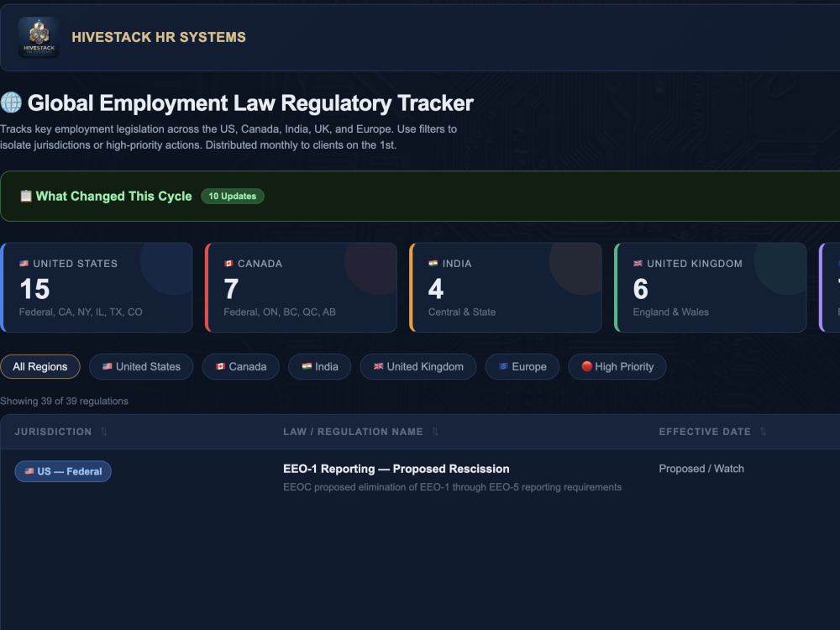Click the Proposed / Watch effective date

point(701,469)
